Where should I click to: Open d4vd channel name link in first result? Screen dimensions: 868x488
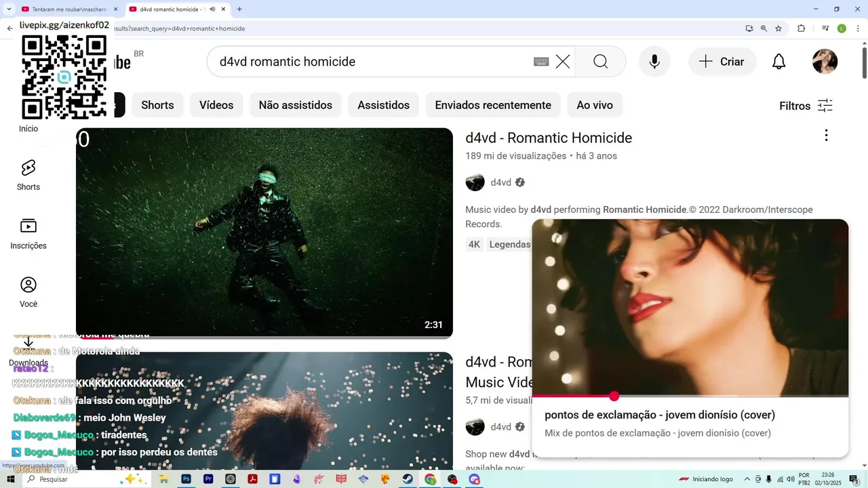click(500, 182)
